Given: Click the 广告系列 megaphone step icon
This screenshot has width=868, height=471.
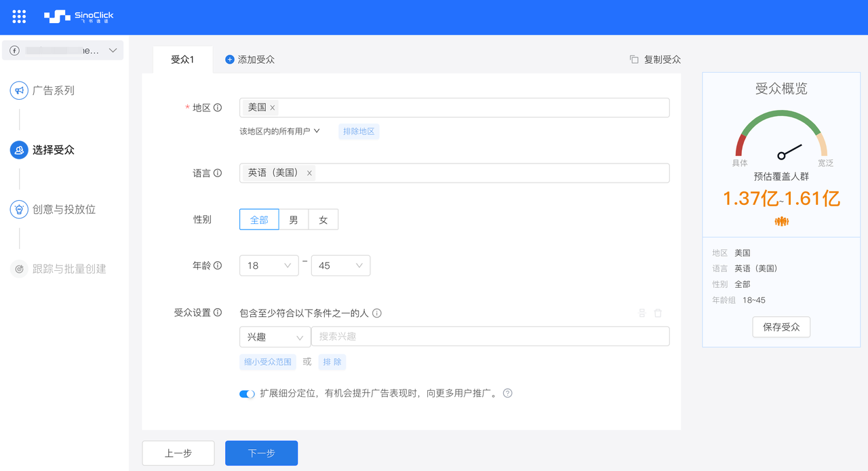Looking at the screenshot, I should (19, 90).
